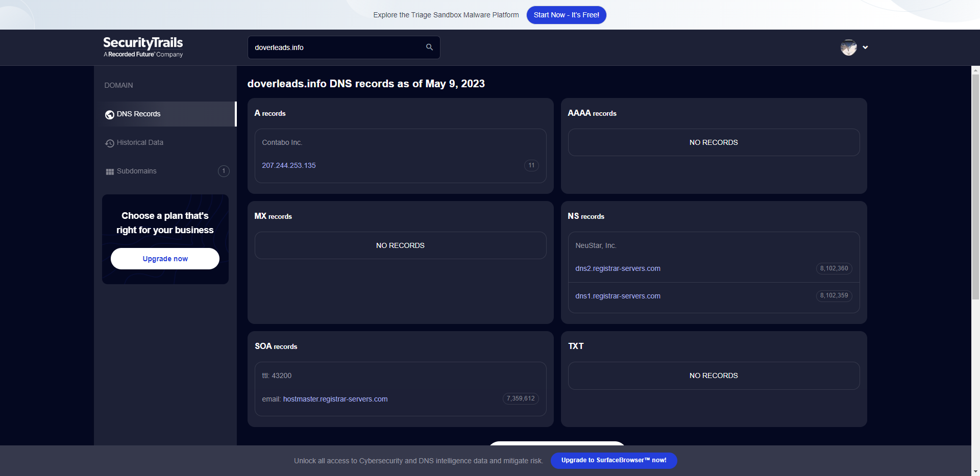Click the Subdomains grid icon
The image size is (980, 476).
coord(110,172)
